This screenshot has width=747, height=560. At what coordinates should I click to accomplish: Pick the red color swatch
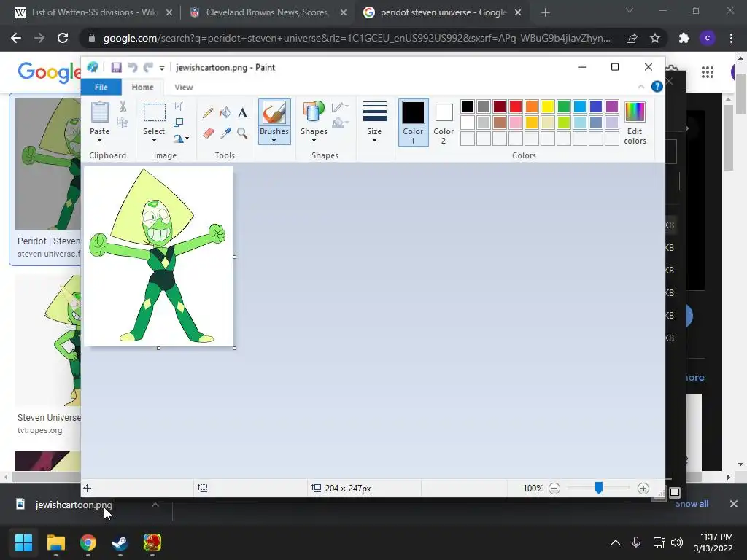coord(516,106)
